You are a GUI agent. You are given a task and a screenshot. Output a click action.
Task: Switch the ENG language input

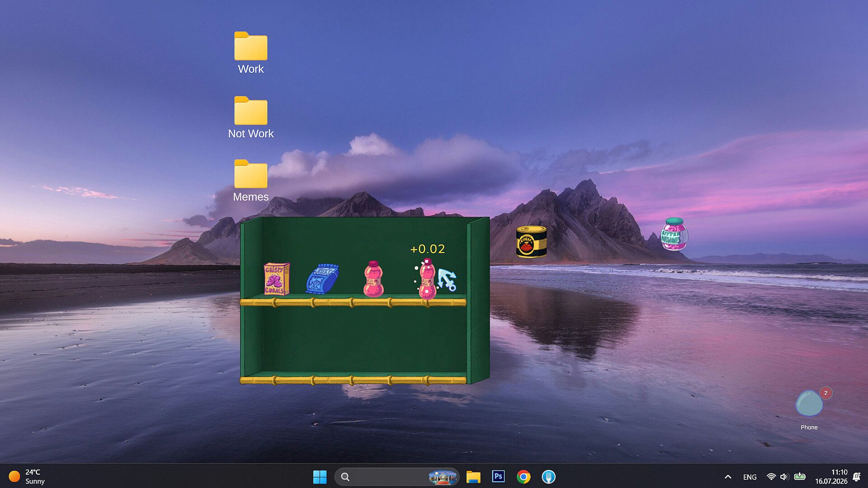(750, 477)
